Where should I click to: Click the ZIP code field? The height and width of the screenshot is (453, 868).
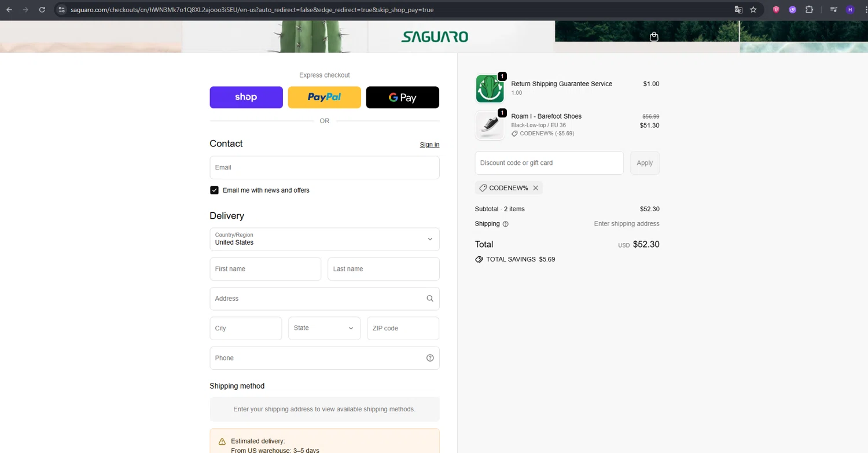point(403,328)
